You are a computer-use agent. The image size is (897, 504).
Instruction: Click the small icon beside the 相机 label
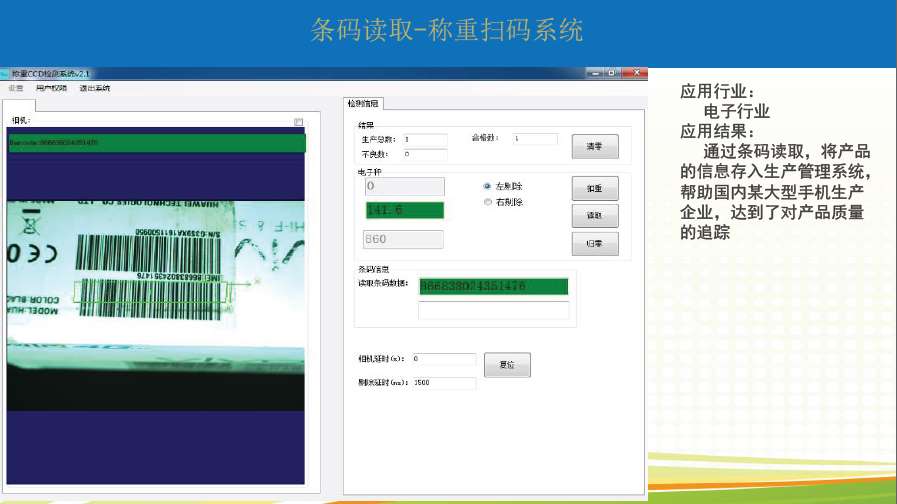298,122
